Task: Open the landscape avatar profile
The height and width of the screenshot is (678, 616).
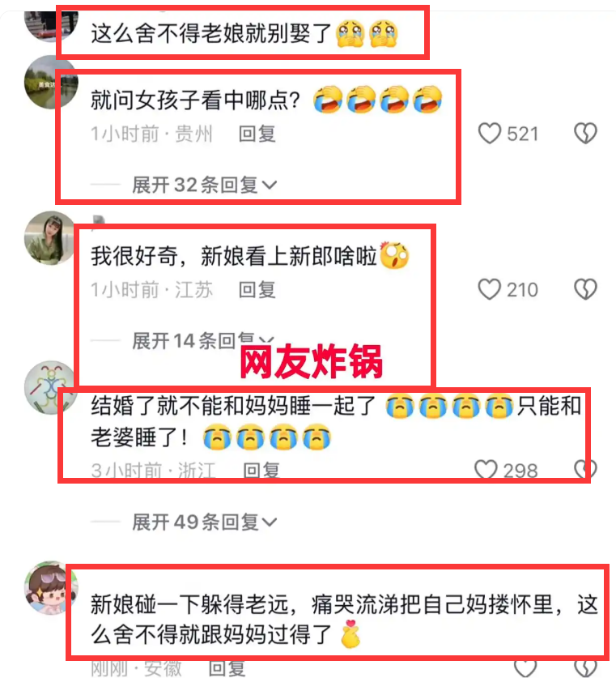Action: click(51, 82)
